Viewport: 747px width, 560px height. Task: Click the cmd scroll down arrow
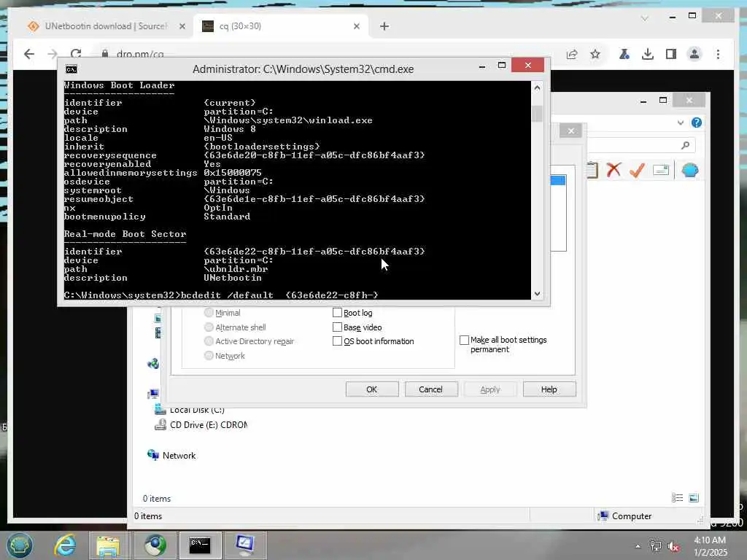537,294
